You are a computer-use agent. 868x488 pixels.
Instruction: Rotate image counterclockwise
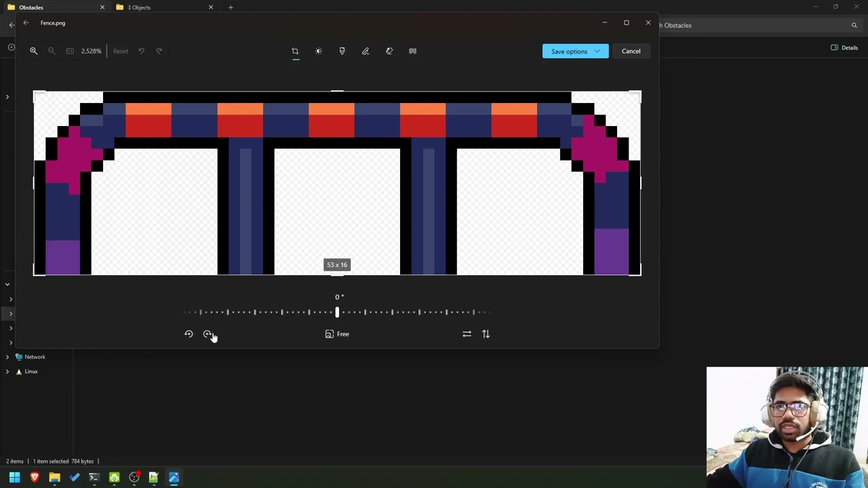point(189,334)
